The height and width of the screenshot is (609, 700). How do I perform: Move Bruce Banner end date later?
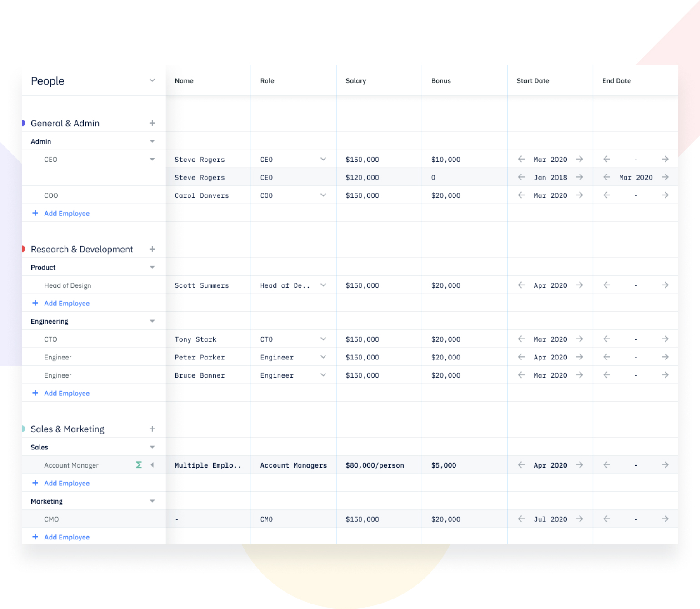pos(665,375)
